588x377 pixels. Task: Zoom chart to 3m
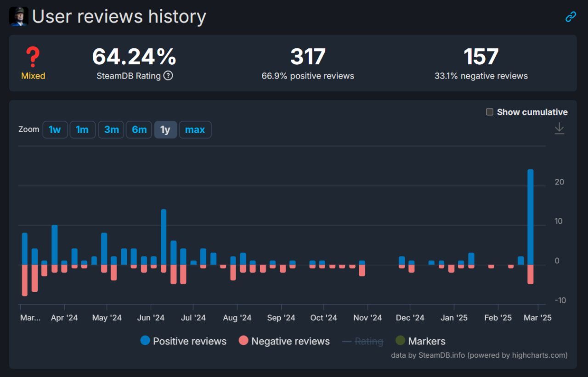click(x=111, y=130)
